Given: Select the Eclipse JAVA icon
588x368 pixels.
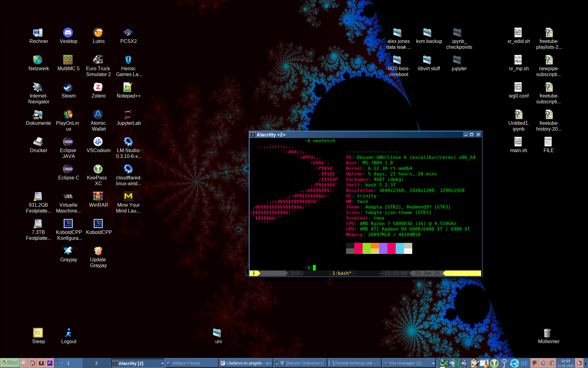Looking at the screenshot, I should click(68, 148).
